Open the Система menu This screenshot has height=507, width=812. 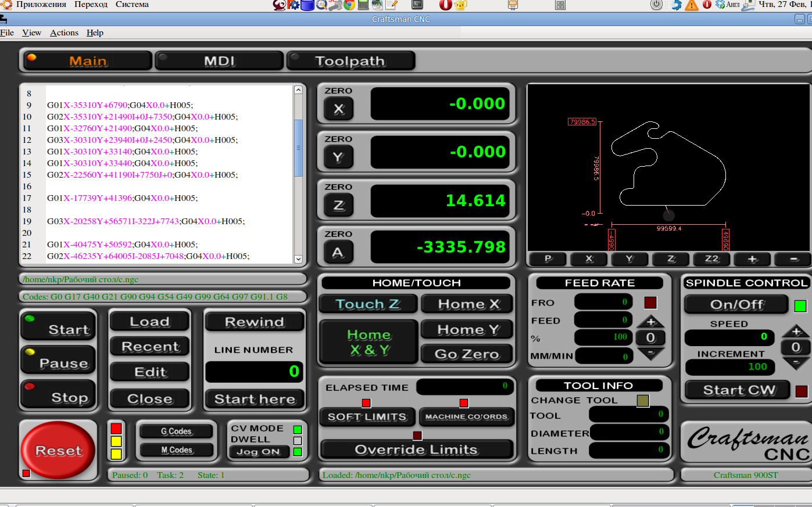132,5
